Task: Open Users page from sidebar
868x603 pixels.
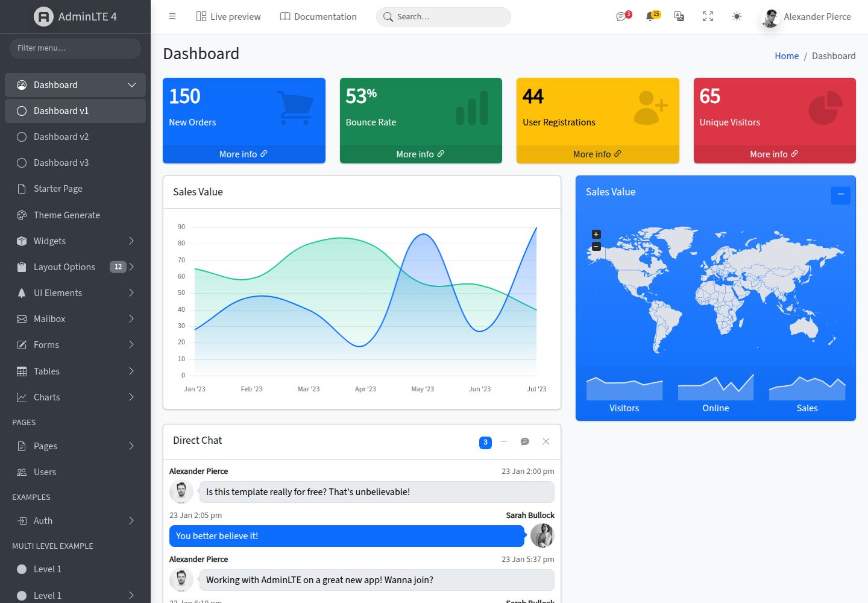Action: pyautogui.click(x=75, y=472)
